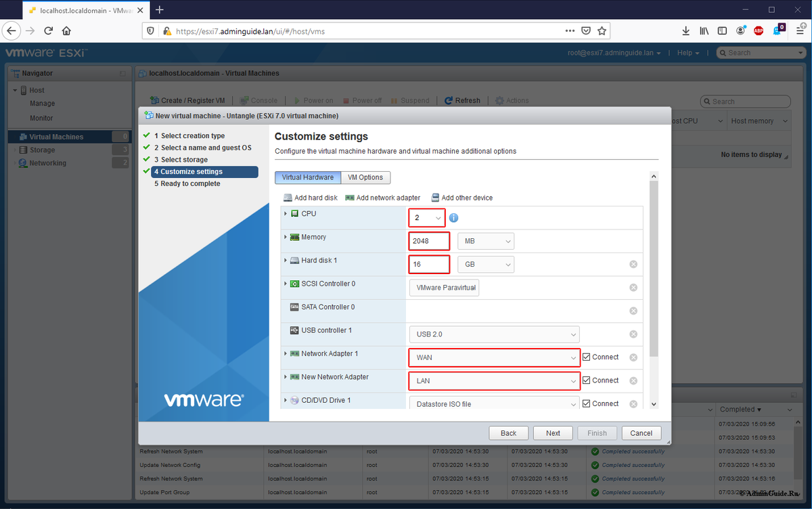Remove Hard disk 1 device
This screenshot has height=509, width=812.
[633, 264]
